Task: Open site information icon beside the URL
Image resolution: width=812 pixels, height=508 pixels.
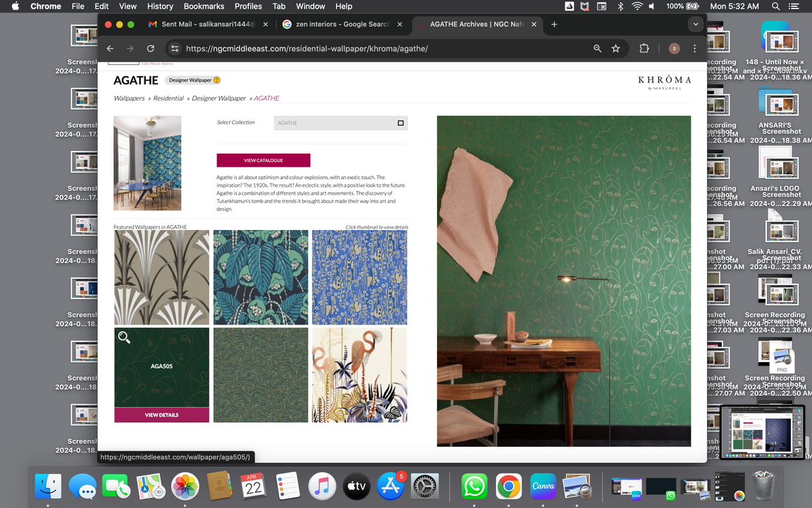Action: tap(175, 48)
